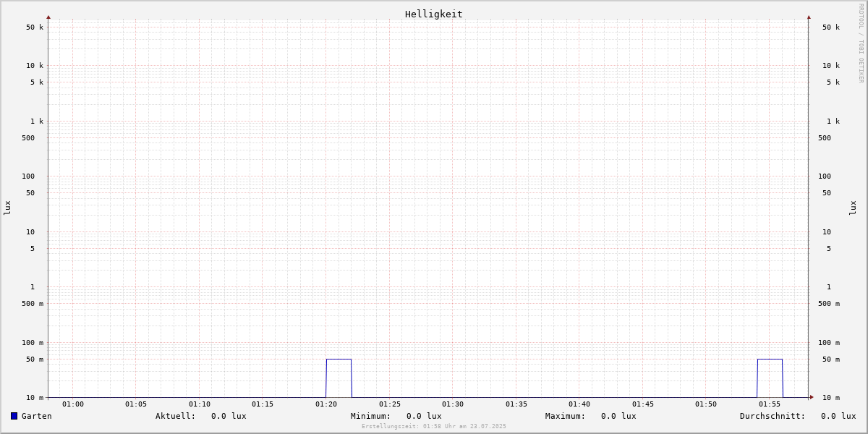The image size is (868, 434).
Task: Click the 01:00 time axis label
Action: 73,404
